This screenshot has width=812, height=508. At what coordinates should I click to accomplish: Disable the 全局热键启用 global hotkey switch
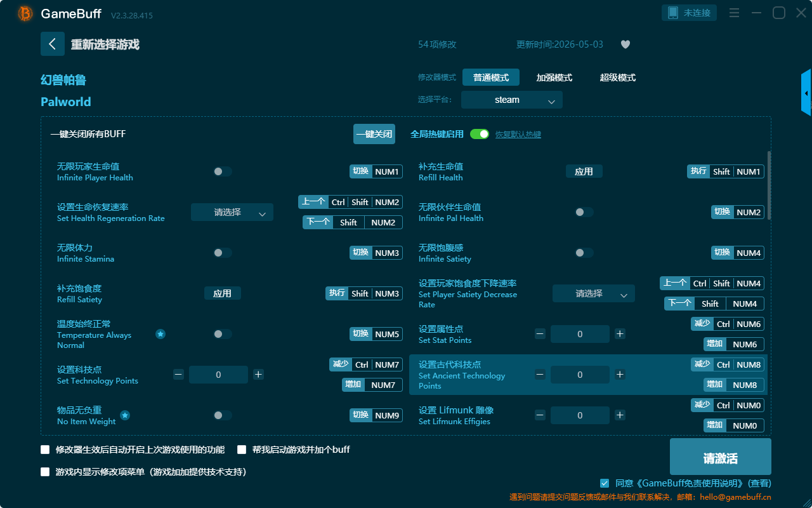coord(480,134)
